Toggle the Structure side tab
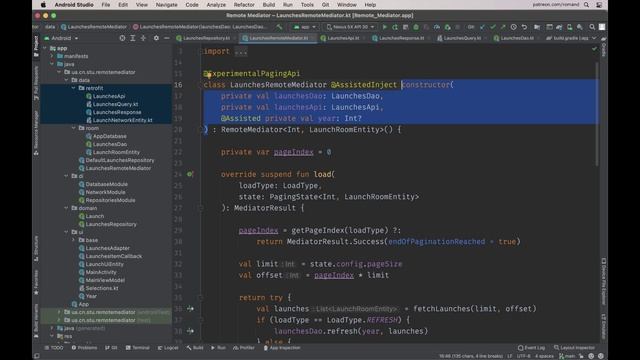Viewport: 640px width, 360px height. [36, 248]
